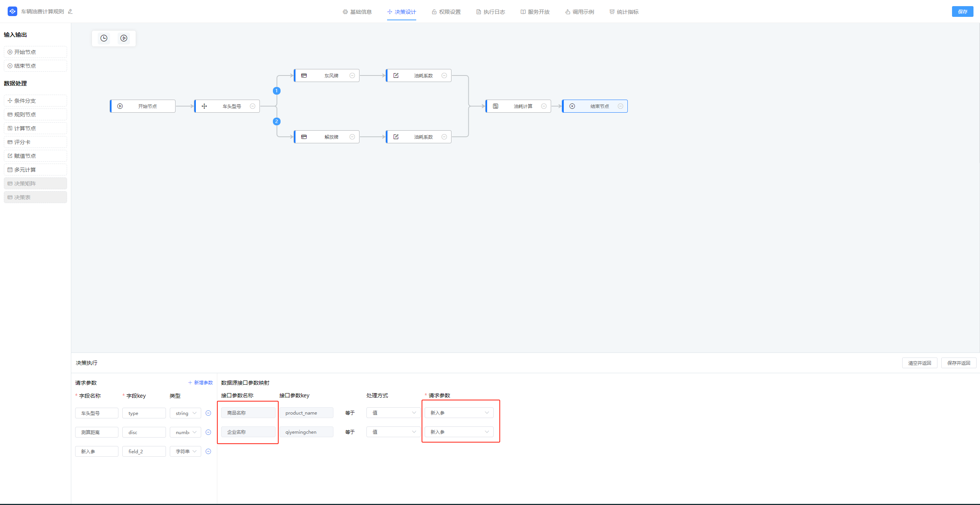Click the product_name key field
This screenshot has height=505, width=980.
click(x=306, y=413)
